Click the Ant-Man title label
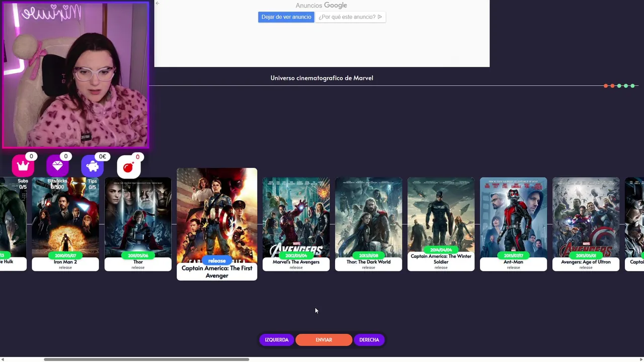Screen dimensions: 644x362 513,262
